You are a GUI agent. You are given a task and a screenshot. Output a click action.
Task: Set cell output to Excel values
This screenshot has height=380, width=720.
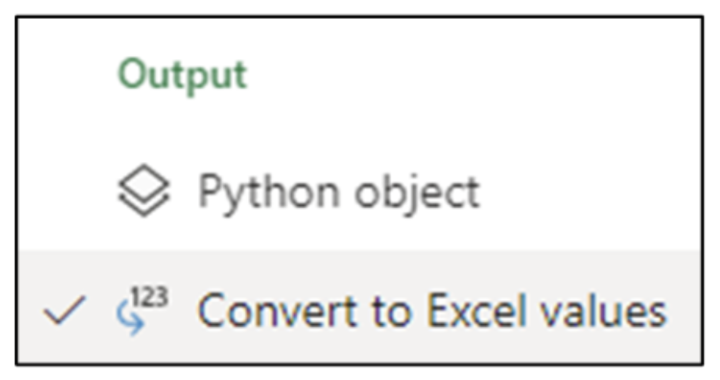pyautogui.click(x=359, y=307)
